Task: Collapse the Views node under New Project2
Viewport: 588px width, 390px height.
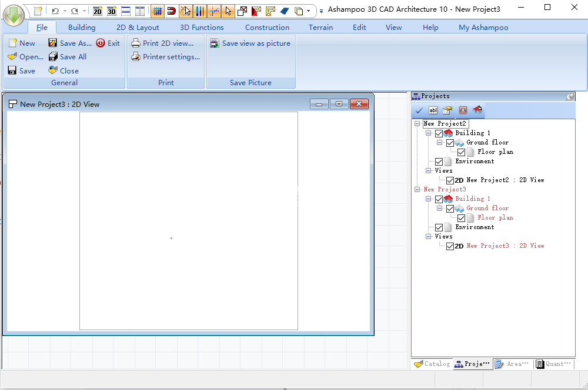Action: point(428,170)
